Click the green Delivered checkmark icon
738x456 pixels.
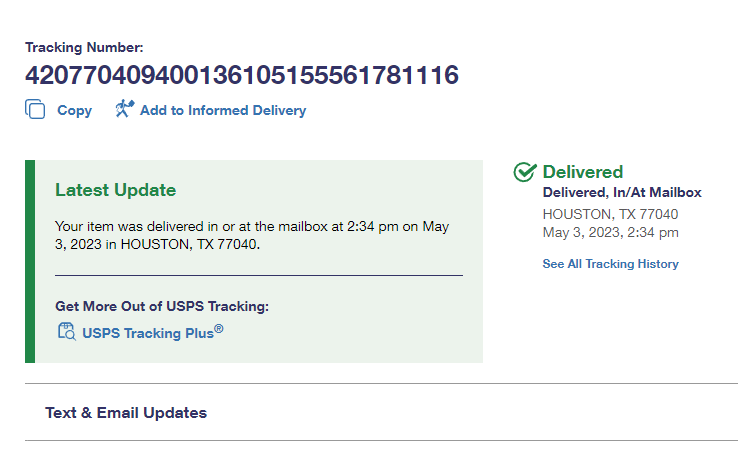525,172
